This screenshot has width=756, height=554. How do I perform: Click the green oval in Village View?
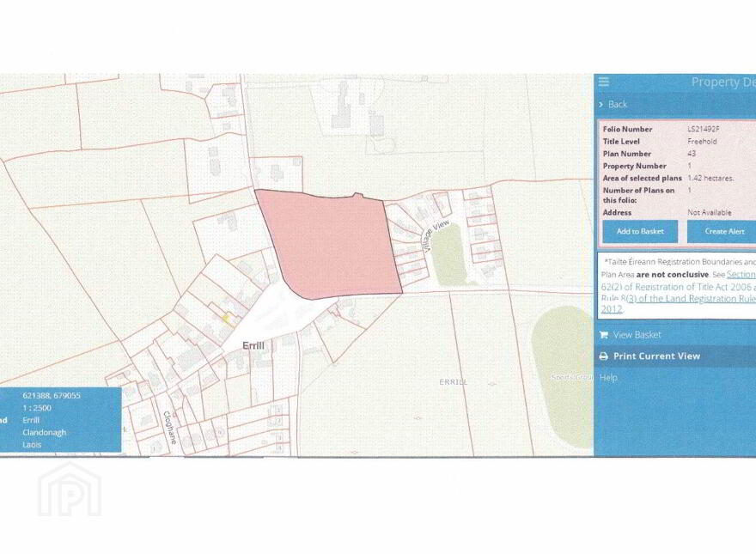point(448,254)
